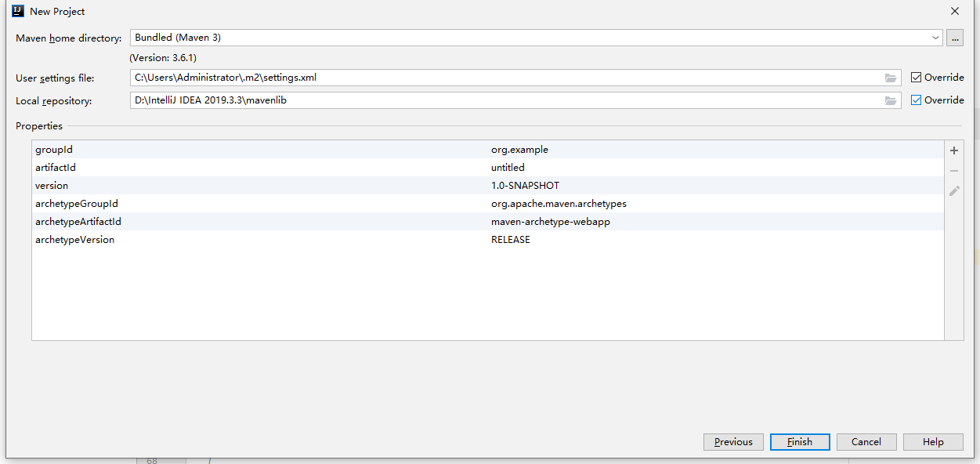Viewport: 980px width, 464px height.
Task: Click the Previous button
Action: coord(733,442)
